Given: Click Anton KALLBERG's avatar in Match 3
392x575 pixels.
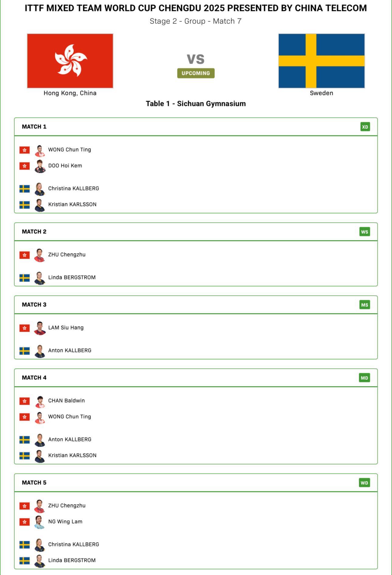Looking at the screenshot, I should [x=40, y=351].
